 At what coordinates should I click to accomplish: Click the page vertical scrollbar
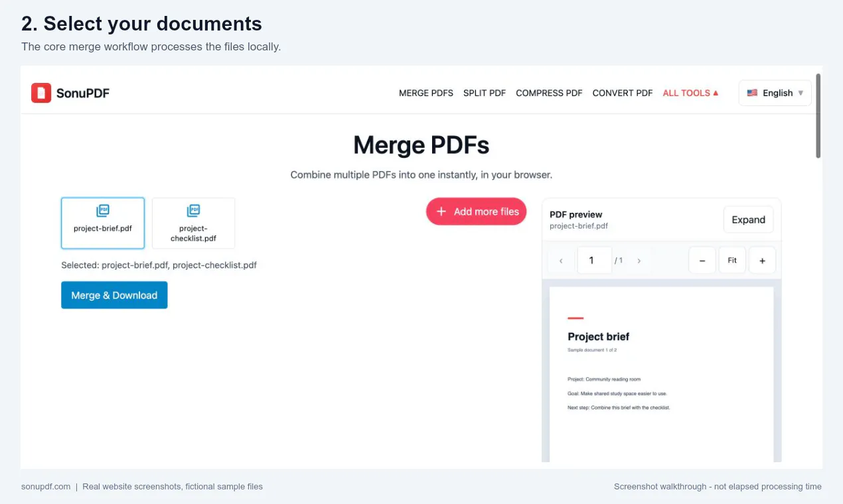click(x=818, y=116)
